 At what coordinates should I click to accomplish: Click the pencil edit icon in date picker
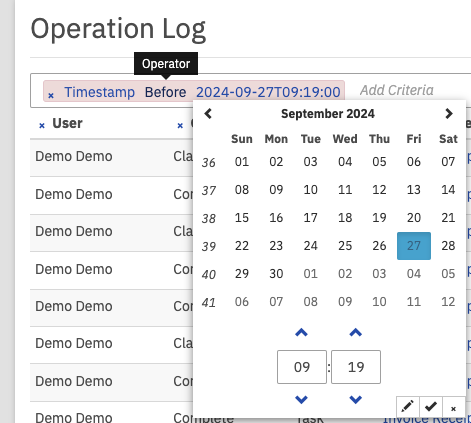[x=408, y=407]
